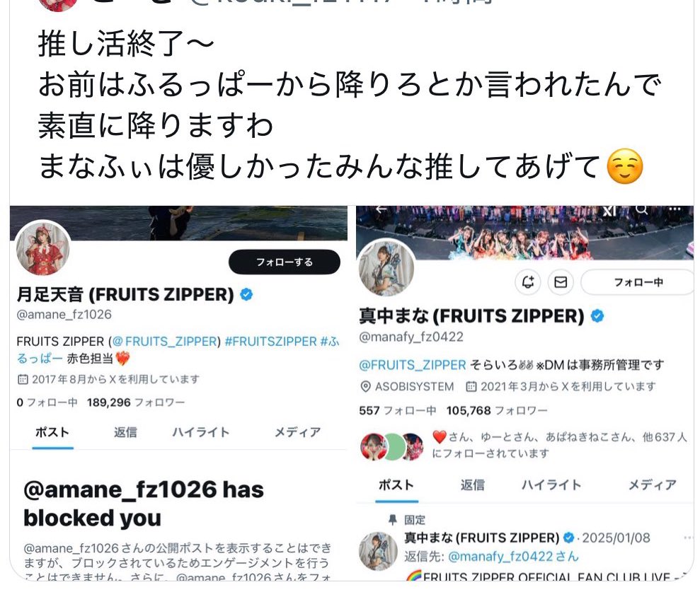
Task: Open the @FRUITS_ZIPPER link in Mana's bio
Action: [x=413, y=365]
